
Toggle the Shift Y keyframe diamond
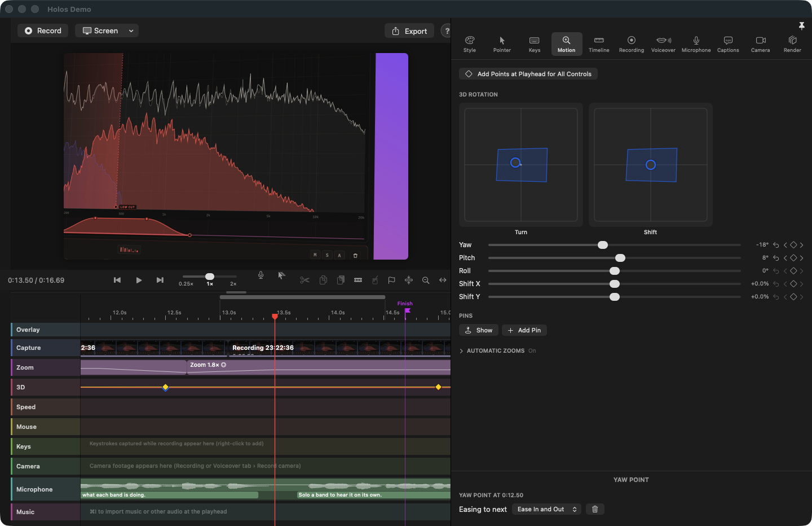pyautogui.click(x=793, y=297)
